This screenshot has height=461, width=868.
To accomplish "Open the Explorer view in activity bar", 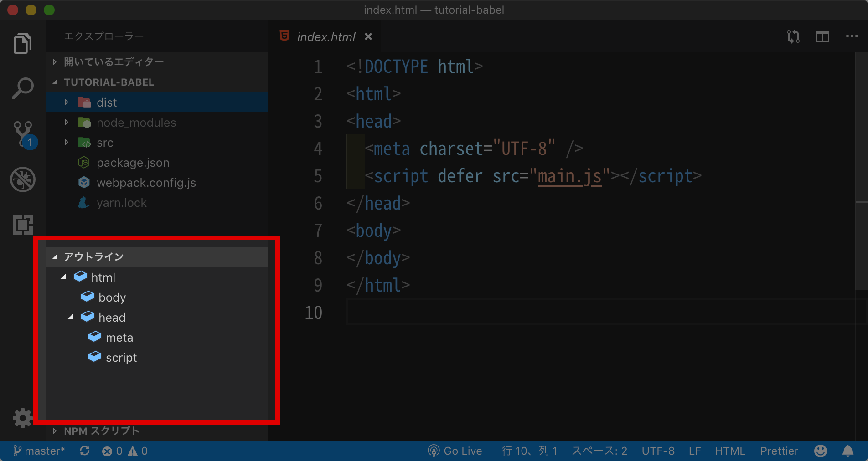I will point(22,43).
